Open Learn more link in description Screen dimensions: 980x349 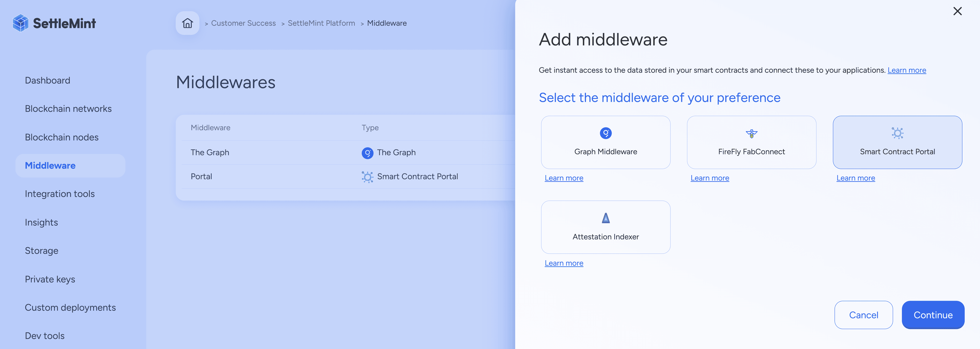click(x=906, y=70)
